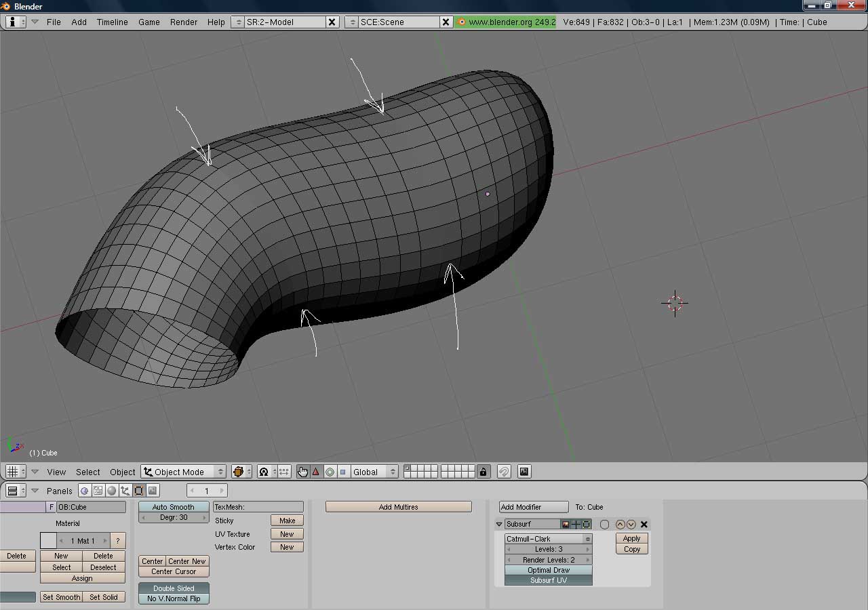Toggle Subsurf modifier during rendering
The width and height of the screenshot is (868, 610).
(566, 524)
